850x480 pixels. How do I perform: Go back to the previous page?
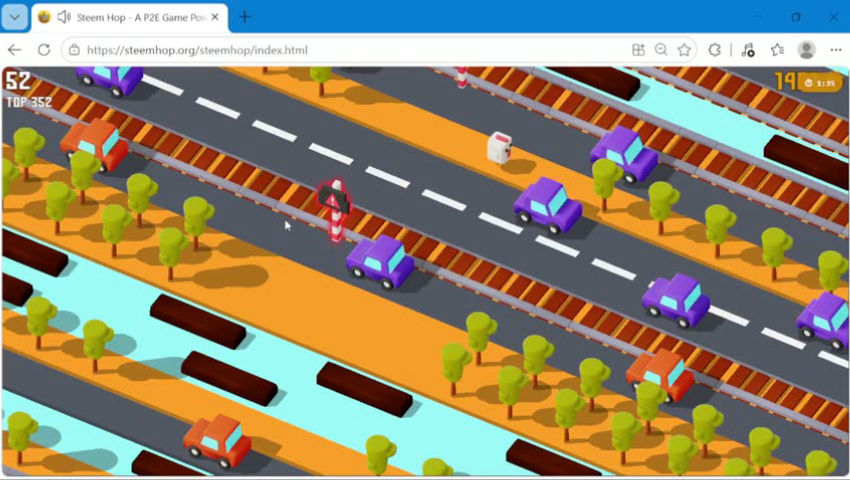click(15, 50)
